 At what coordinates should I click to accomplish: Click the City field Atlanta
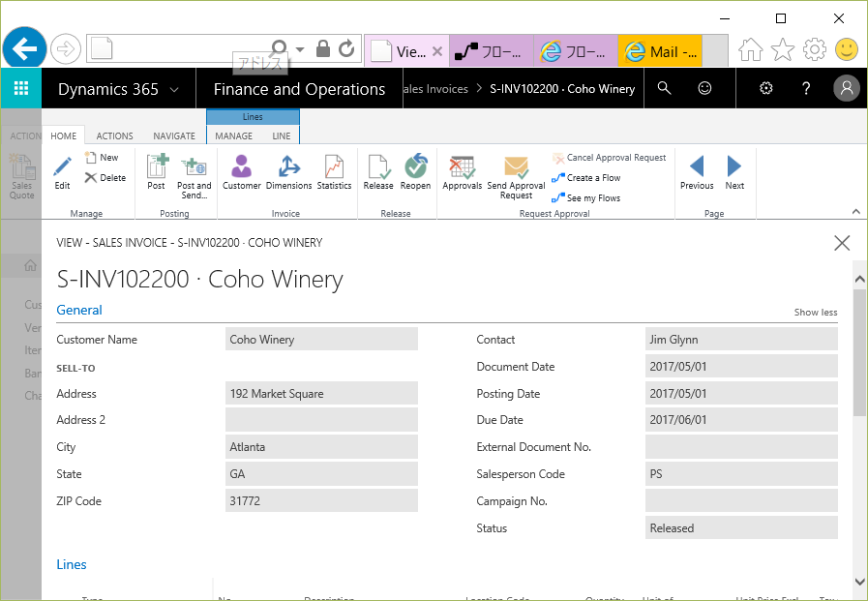pyautogui.click(x=321, y=446)
